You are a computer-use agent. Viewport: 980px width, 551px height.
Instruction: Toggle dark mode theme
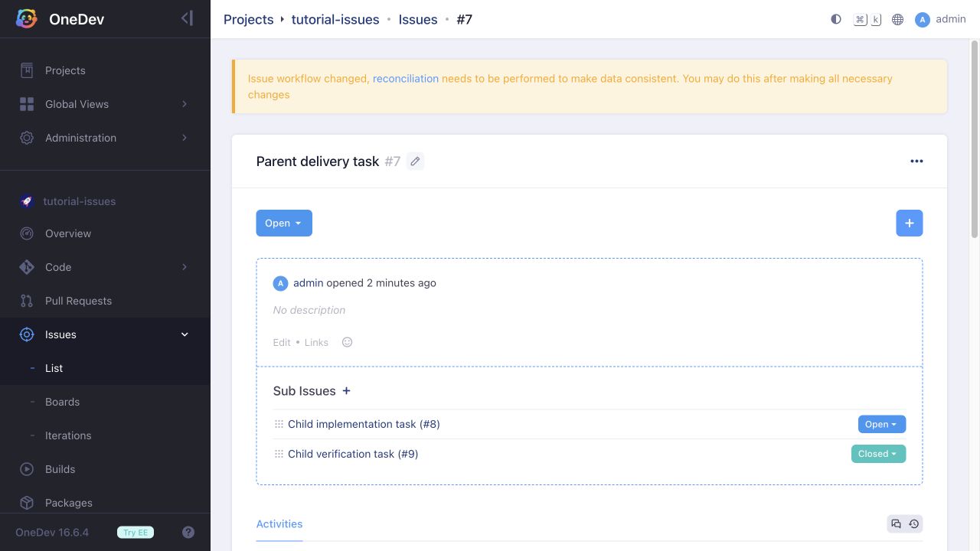coord(836,19)
